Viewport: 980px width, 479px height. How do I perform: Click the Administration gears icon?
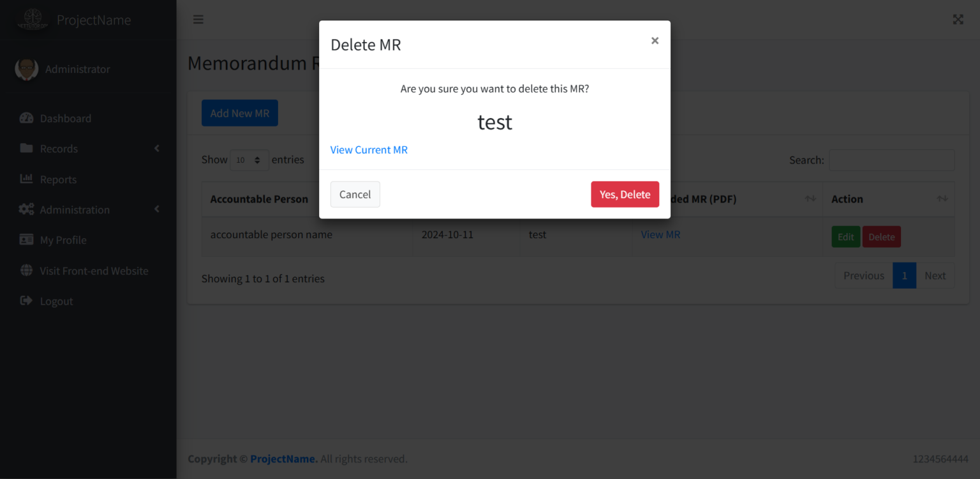(26, 209)
